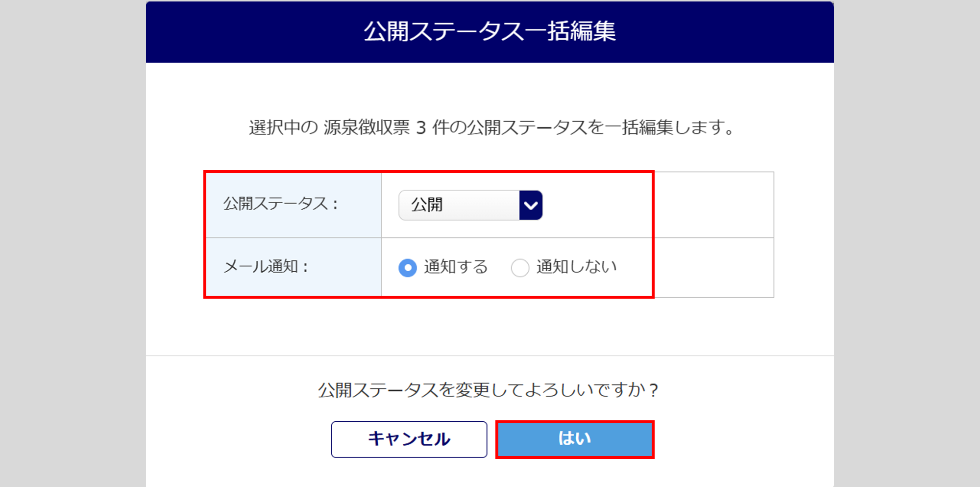Click the empty cell right of 通知しない
Image resolution: width=980 pixels, height=487 pixels.
[x=714, y=268]
